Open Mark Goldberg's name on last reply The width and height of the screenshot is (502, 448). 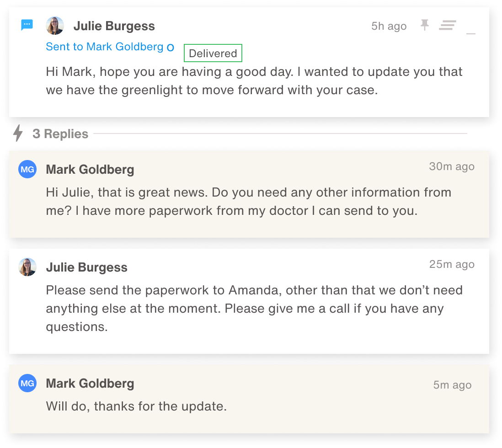pyautogui.click(x=90, y=383)
